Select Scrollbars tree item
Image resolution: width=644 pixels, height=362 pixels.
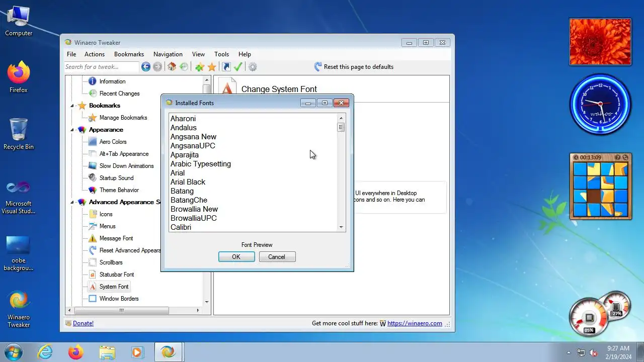(x=111, y=262)
